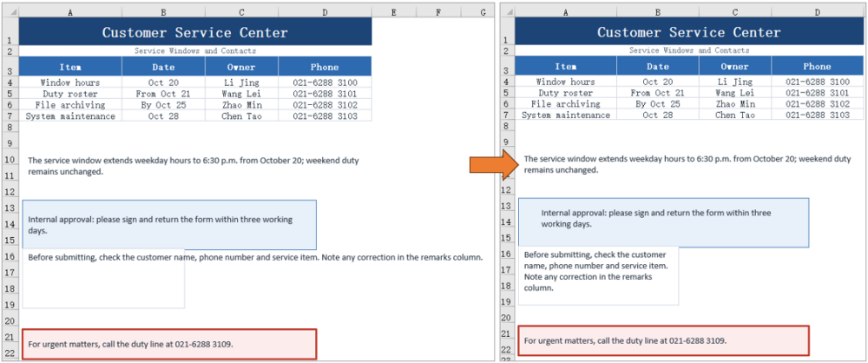Select column F header in left spreadsheet
The image size is (868, 363).
[x=437, y=12]
